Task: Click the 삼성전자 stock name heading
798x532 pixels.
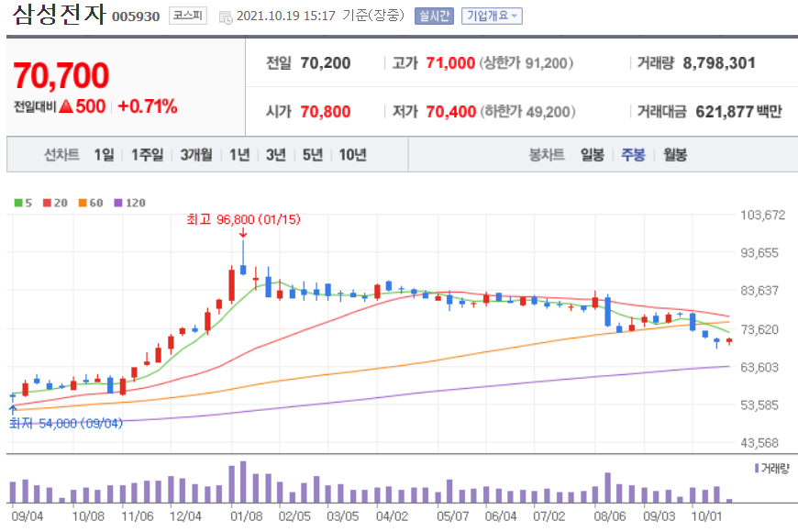Action: pyautogui.click(x=59, y=14)
